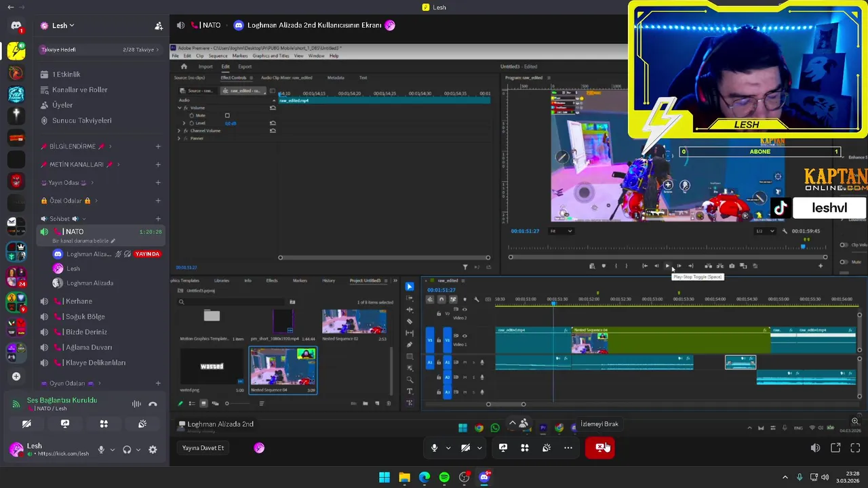Select the Ripple Edit tool
This screenshot has height=488, width=868.
coord(409,310)
